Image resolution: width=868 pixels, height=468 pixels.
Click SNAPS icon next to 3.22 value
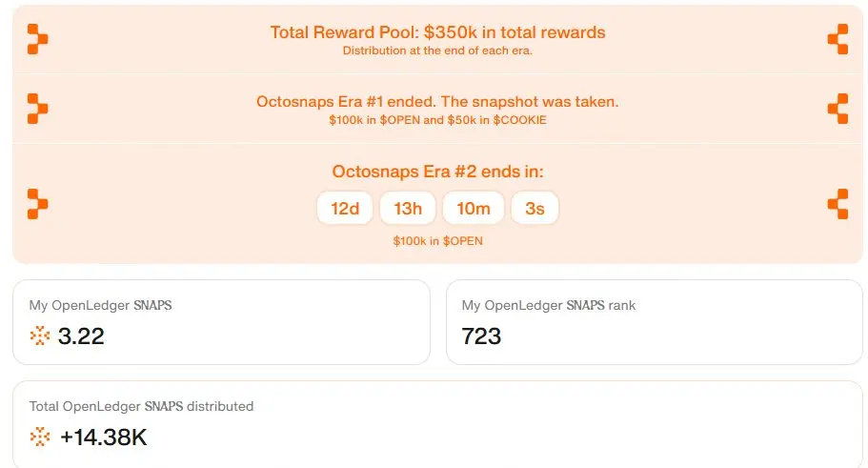[40, 336]
